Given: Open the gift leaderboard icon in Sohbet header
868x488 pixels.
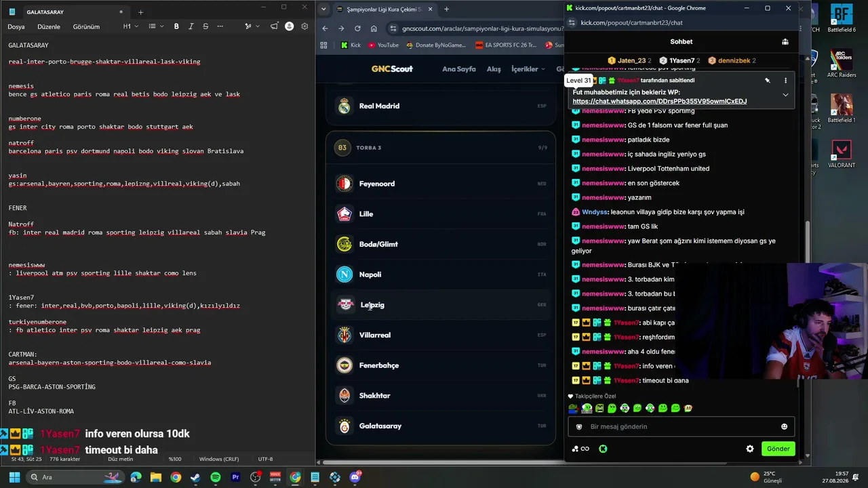Looking at the screenshot, I should click(785, 41).
